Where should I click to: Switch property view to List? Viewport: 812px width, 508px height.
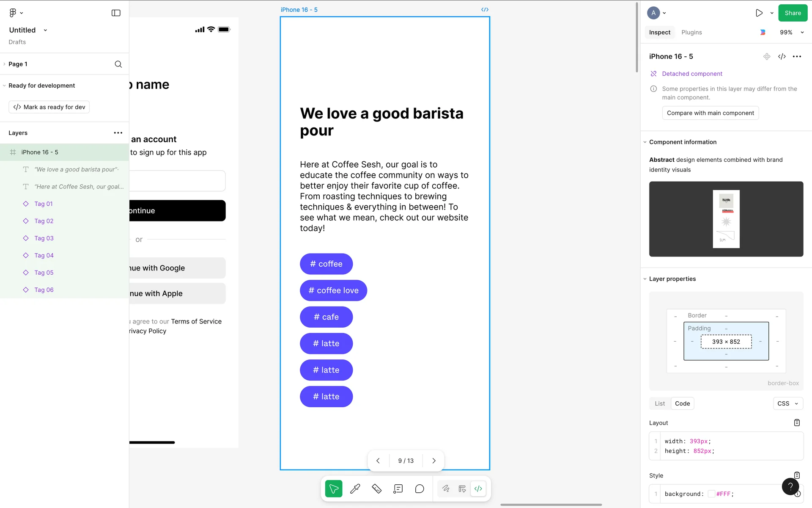660,403
